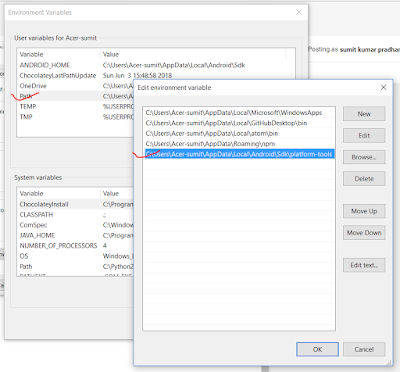The width and height of the screenshot is (400, 372).
Task: Confirm with OK in Edit environment variable
Action: tap(317, 349)
